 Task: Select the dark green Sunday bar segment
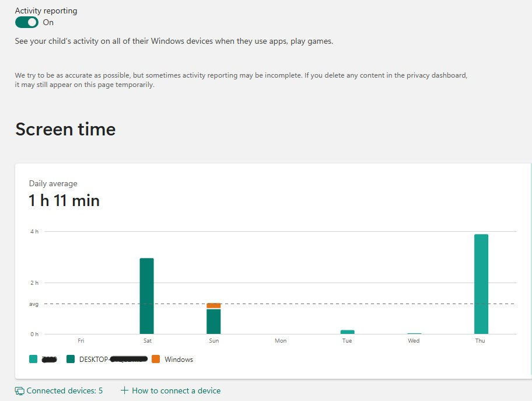pyautogui.click(x=213, y=321)
